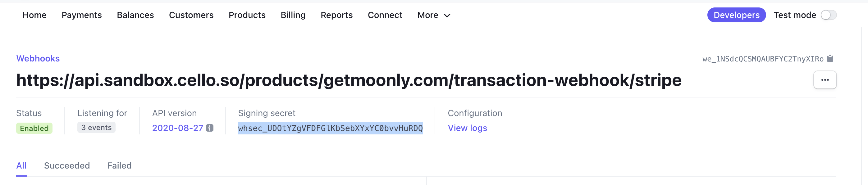Click the API version info icon
The height and width of the screenshot is (185, 868).
(210, 128)
